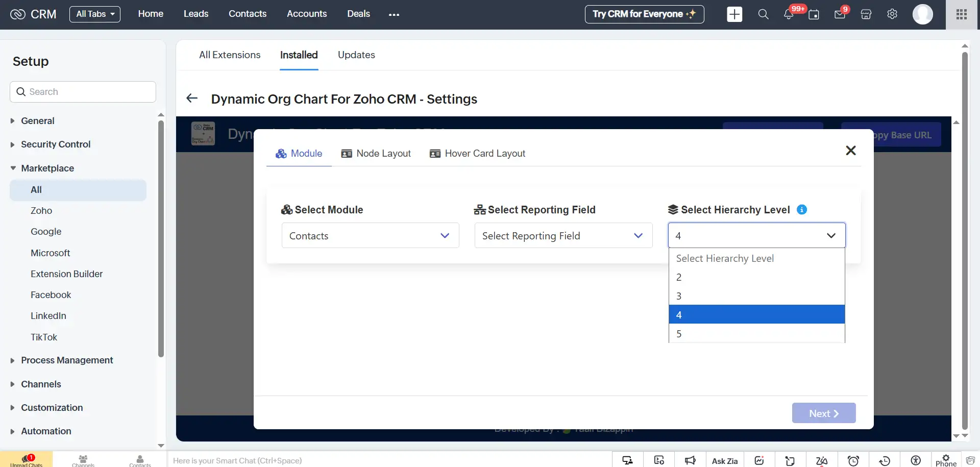This screenshot has height=467, width=980.
Task: Click the search magnifier in header
Action: pos(763,14)
